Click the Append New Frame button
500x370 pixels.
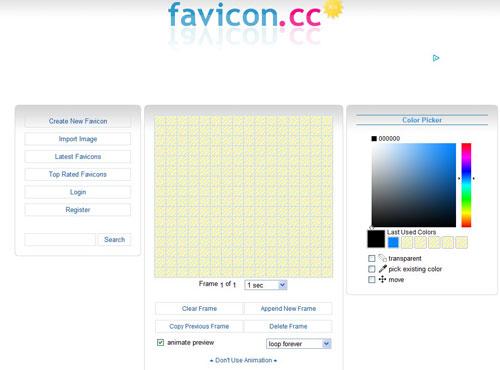pyautogui.click(x=288, y=308)
